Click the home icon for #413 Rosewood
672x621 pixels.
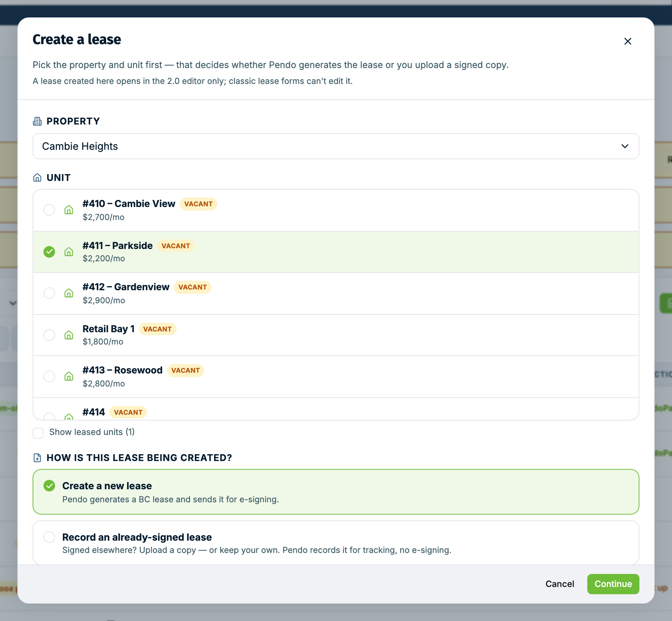[69, 376]
